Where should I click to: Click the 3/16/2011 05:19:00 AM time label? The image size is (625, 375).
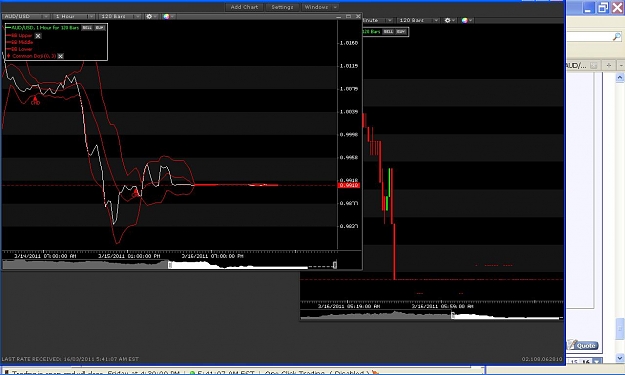tap(349, 306)
